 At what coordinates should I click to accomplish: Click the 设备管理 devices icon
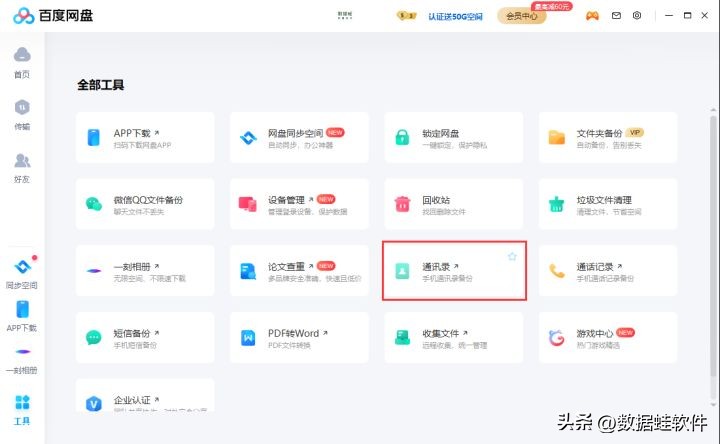[248, 204]
